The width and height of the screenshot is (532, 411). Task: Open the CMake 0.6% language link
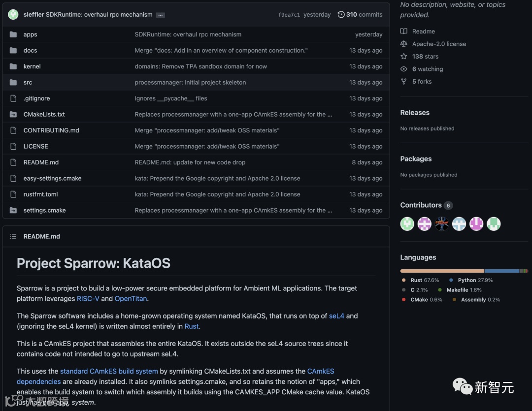pos(422,299)
